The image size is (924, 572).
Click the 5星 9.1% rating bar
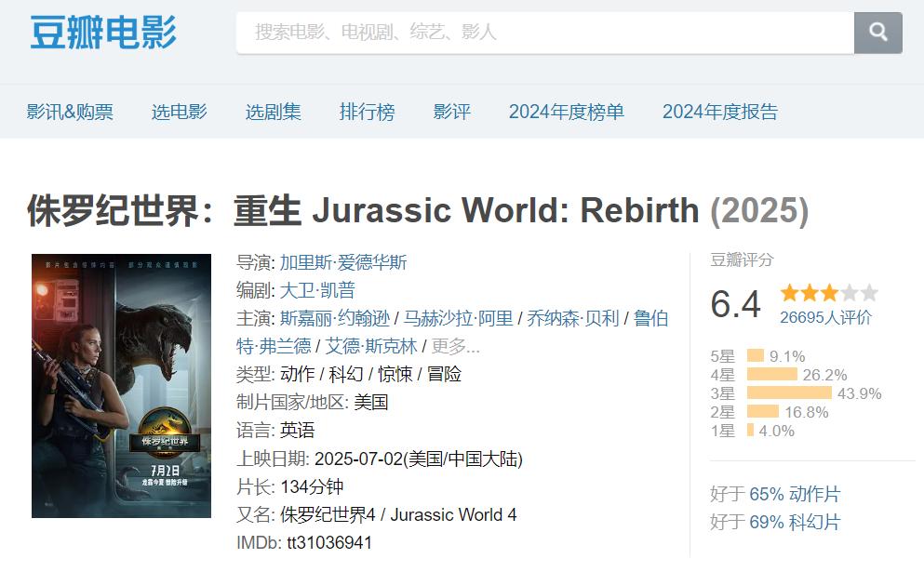point(756,356)
